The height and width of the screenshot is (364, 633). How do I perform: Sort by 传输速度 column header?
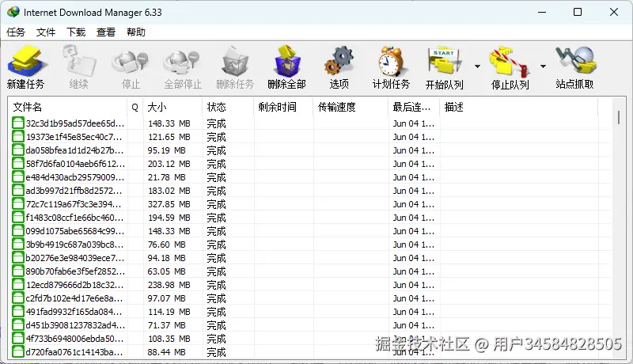(350, 107)
